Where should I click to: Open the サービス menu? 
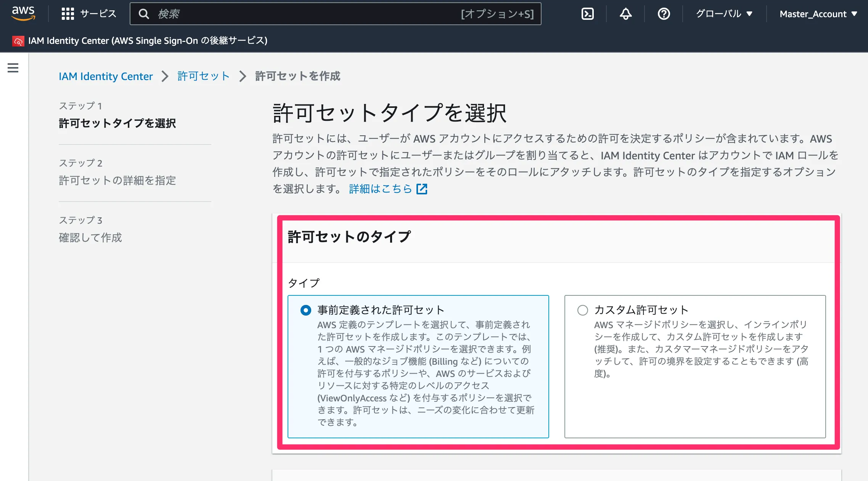(98, 14)
